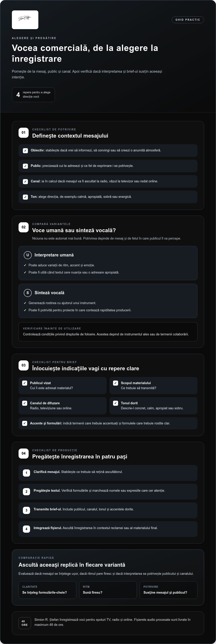Click the 48 ORE badge

[24, 623]
